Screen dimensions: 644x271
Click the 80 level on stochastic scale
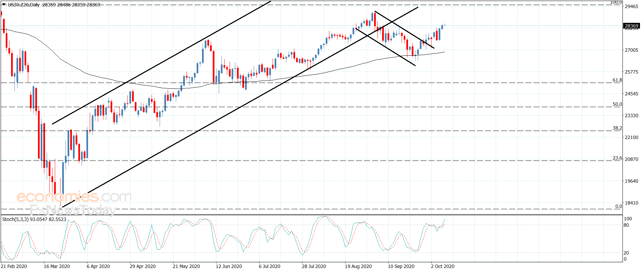[626, 225]
